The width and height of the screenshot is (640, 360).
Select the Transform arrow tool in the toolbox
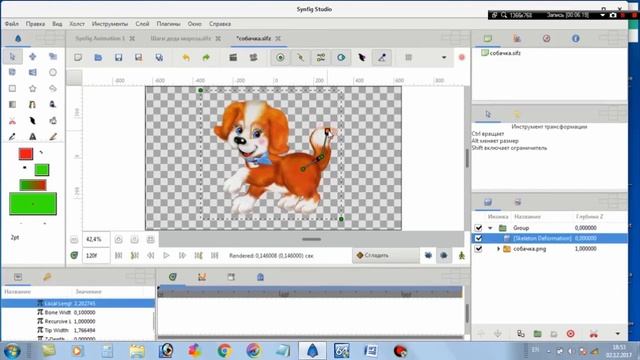(12, 57)
